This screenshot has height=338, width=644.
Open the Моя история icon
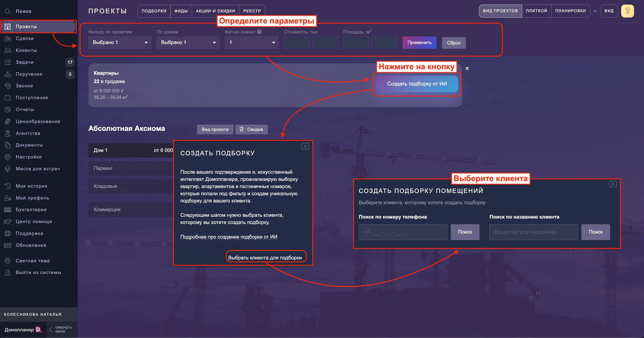click(x=7, y=186)
